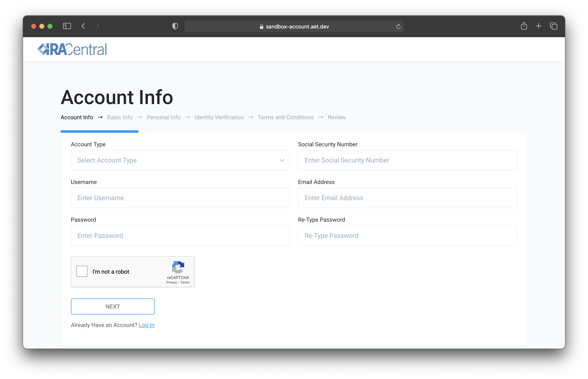The height and width of the screenshot is (379, 588).
Task: Open the Share icon in the toolbar
Action: tap(524, 26)
